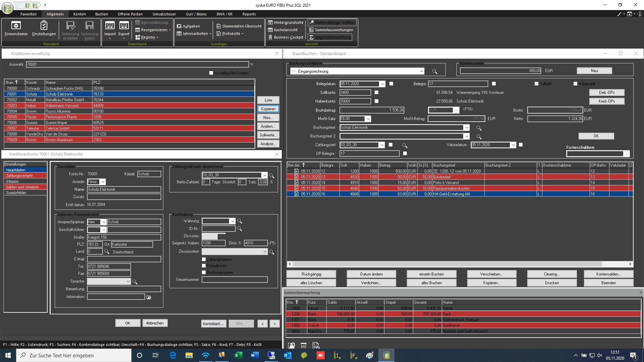Open Kachelansicht view icon
Viewport: 644px width, 362px height.
(x=270, y=30)
